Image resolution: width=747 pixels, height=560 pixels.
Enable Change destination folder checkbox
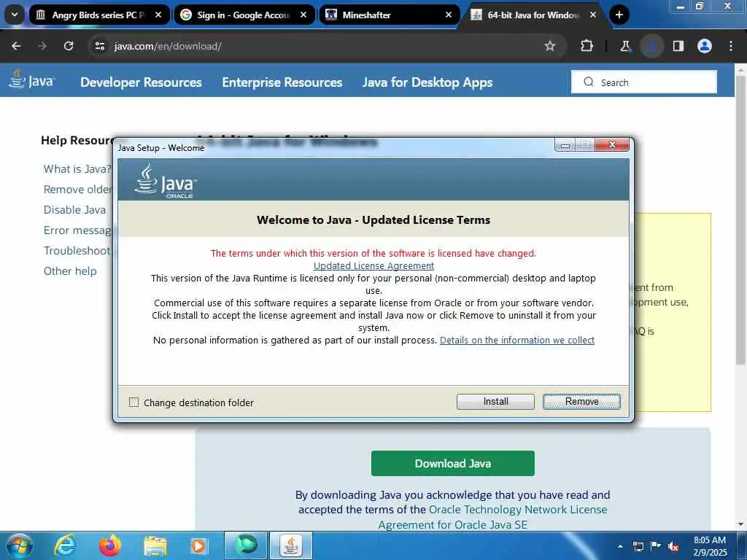(134, 402)
